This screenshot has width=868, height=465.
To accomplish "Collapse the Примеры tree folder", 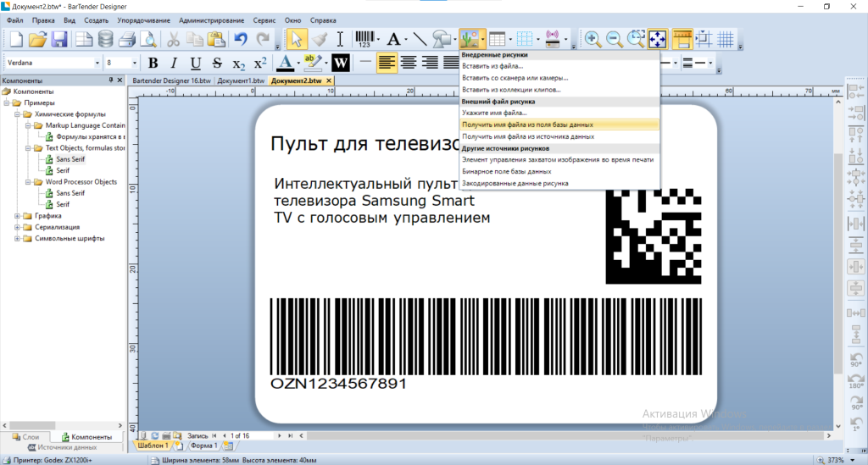I will tap(7, 102).
